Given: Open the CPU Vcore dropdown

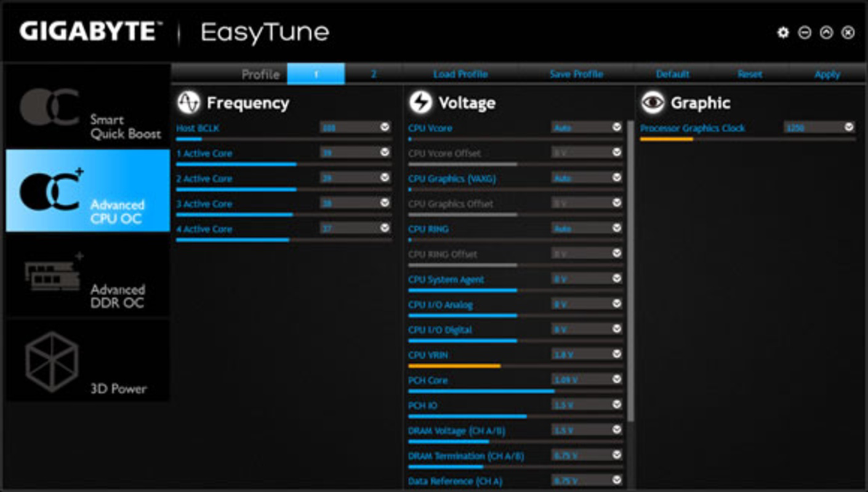Looking at the screenshot, I should [x=616, y=128].
